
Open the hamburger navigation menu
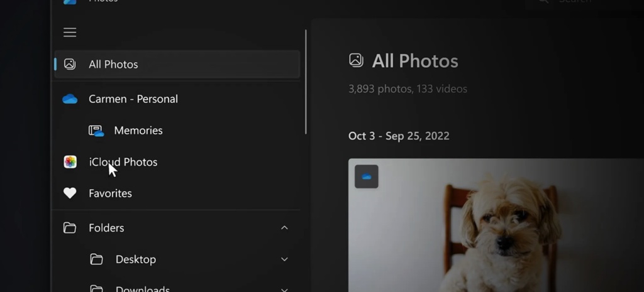(70, 33)
